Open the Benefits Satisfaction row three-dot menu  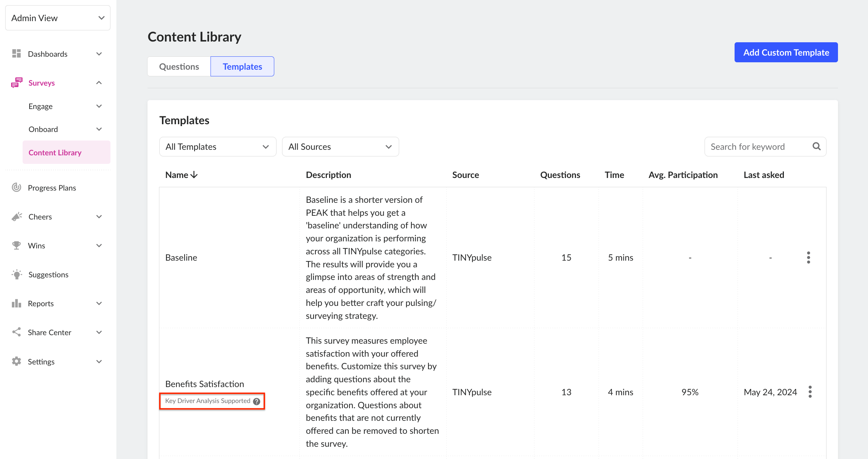point(810,392)
